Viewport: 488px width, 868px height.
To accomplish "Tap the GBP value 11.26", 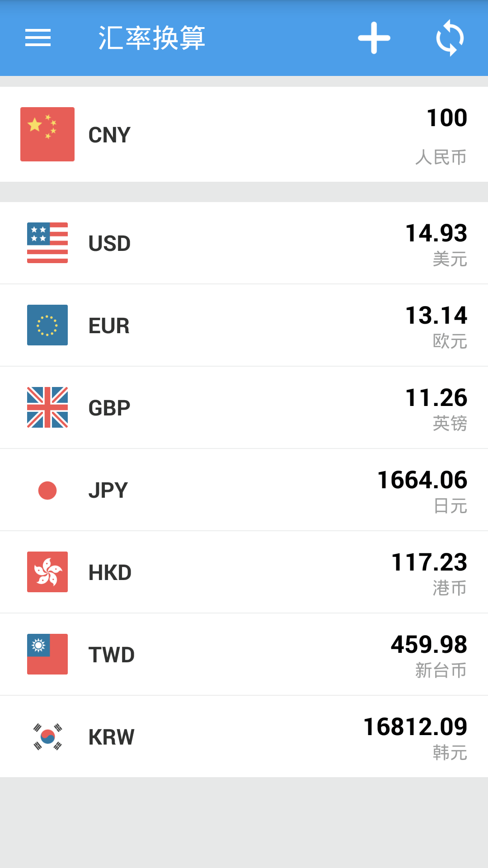I will pos(436,398).
